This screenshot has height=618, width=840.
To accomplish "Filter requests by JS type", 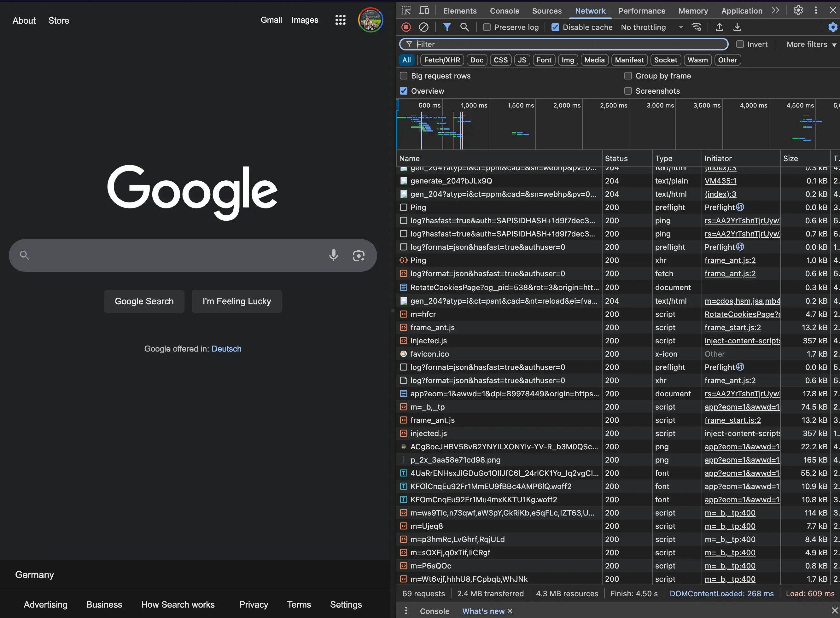I will coord(522,60).
